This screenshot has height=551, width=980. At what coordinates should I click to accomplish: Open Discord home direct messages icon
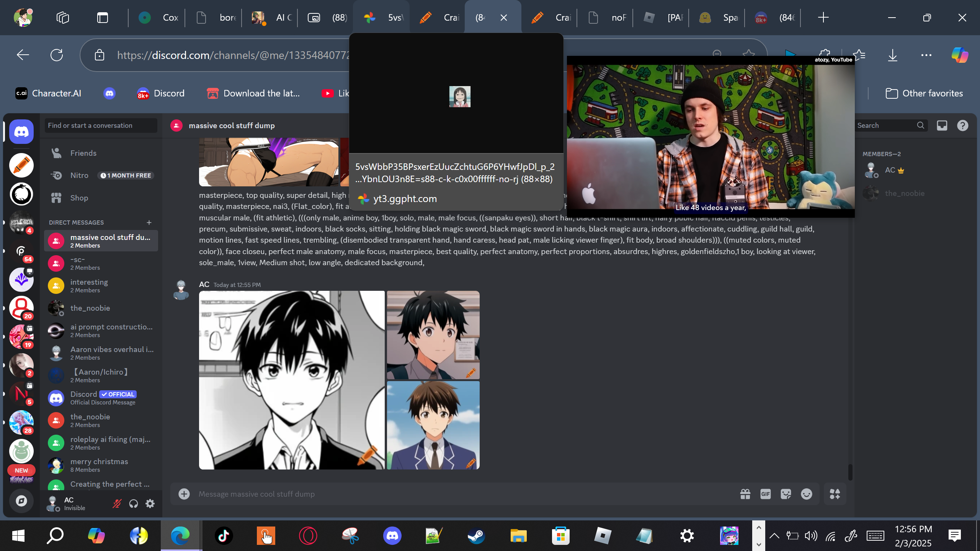click(21, 132)
